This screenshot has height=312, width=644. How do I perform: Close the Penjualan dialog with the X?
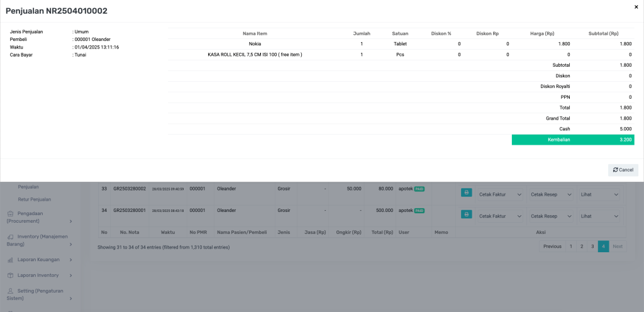636,6
